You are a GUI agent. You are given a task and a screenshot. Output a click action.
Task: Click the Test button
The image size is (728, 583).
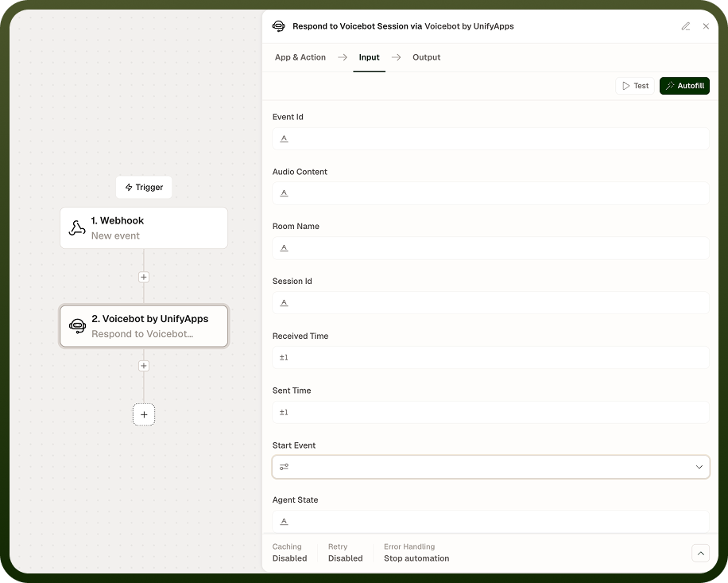click(x=635, y=86)
